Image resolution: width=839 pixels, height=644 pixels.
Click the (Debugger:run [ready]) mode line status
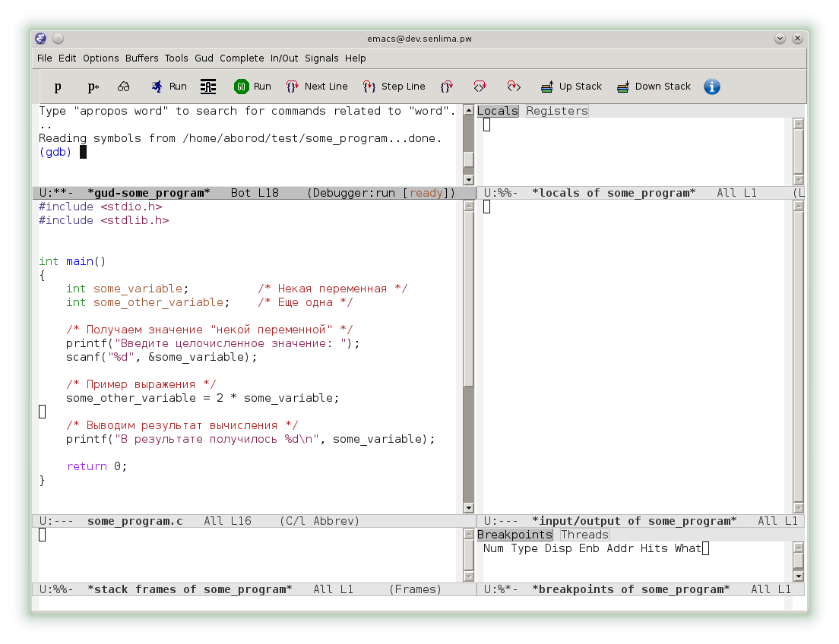click(381, 193)
